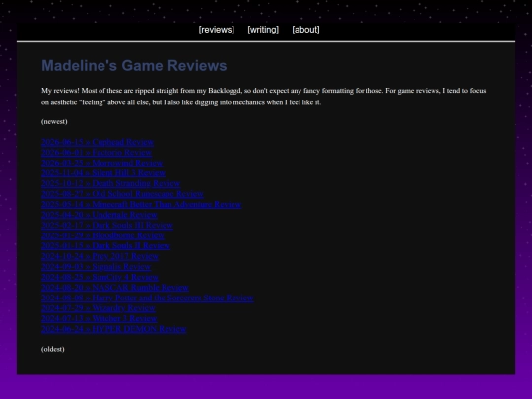This screenshot has width=532, height=399.
Task: Open the Witcher 3 Review link
Action: pyautogui.click(x=100, y=318)
